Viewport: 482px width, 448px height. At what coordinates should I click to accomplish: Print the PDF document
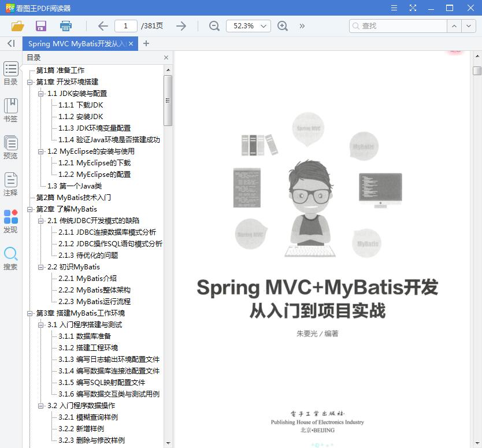pos(65,26)
